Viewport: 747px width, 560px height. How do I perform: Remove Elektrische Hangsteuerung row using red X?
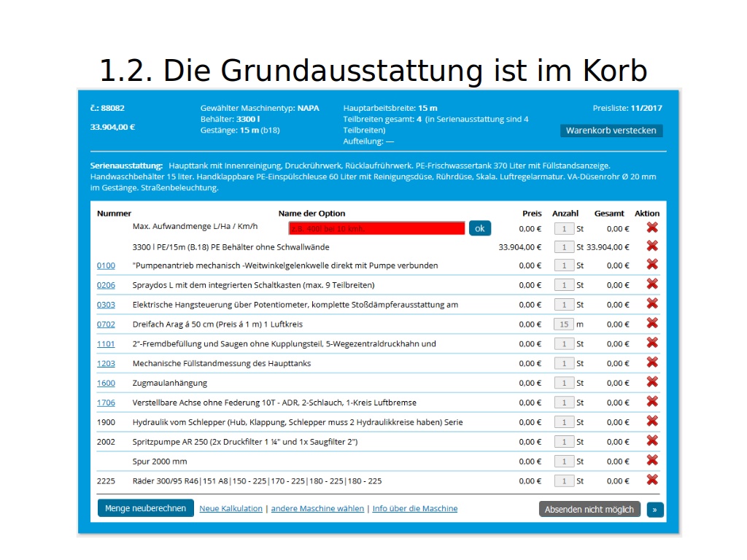(651, 304)
